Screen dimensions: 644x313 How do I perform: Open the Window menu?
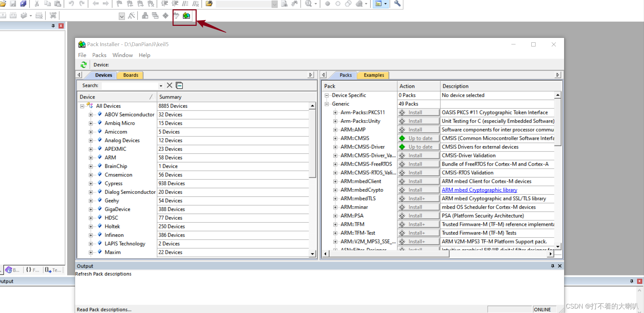[x=123, y=55]
